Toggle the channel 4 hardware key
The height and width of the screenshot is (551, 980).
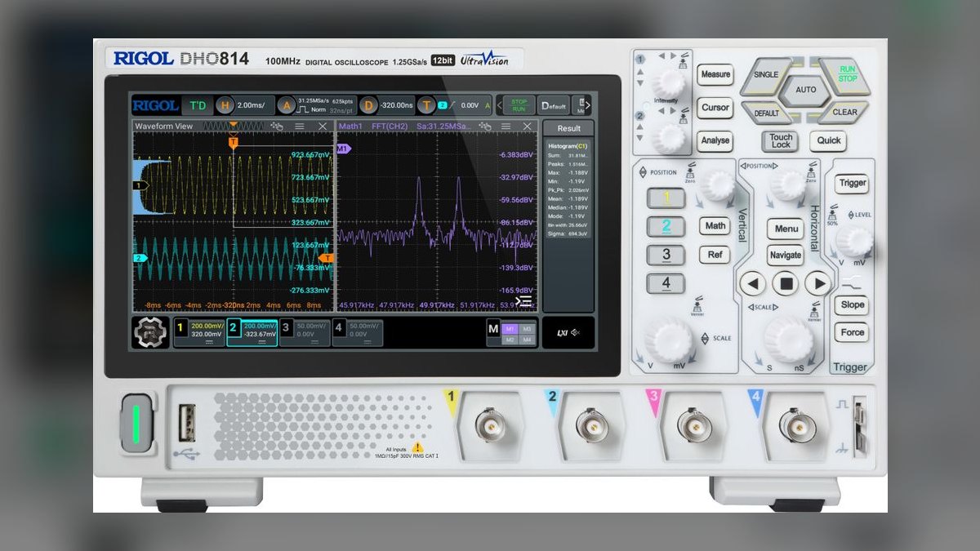click(x=666, y=283)
